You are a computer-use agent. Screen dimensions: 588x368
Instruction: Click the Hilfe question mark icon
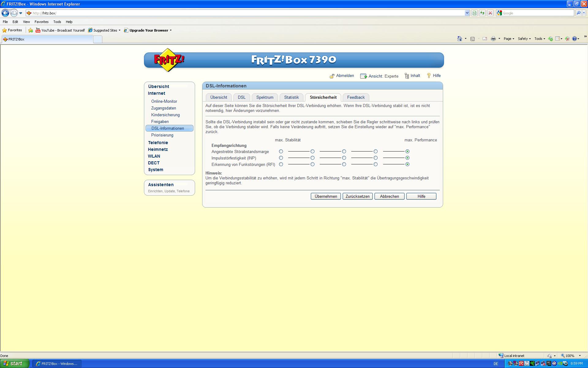point(429,76)
